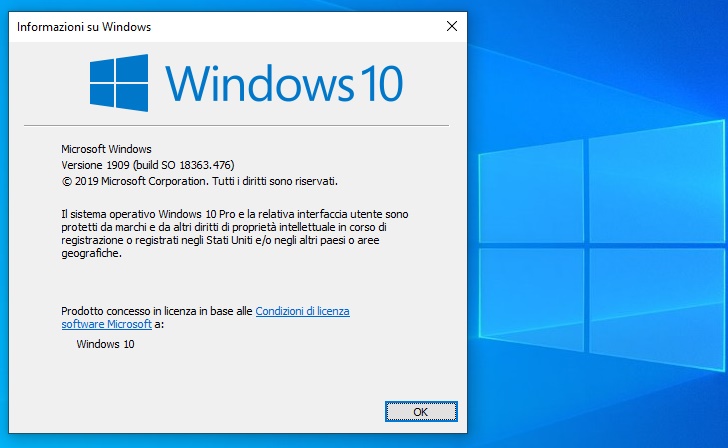Open the Condizioni di licenza link
The height and width of the screenshot is (448, 728).
(x=302, y=311)
